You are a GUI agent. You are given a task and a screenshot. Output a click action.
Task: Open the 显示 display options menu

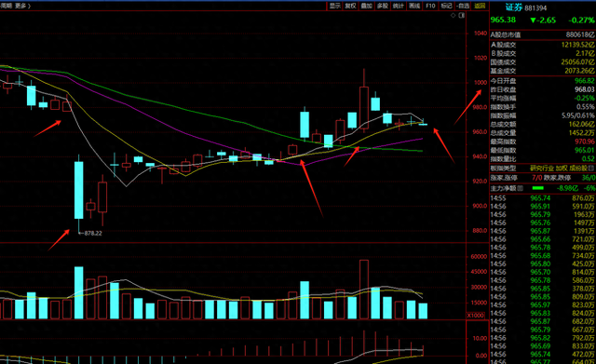[334, 6]
